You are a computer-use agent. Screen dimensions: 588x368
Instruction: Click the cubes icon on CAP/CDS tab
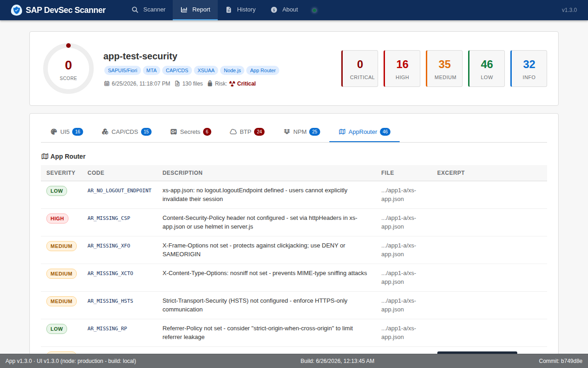tap(105, 132)
